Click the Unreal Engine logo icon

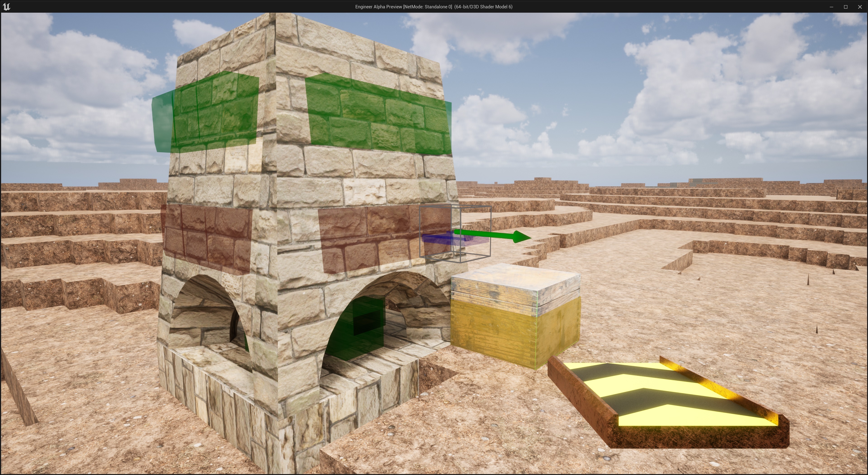[6, 7]
